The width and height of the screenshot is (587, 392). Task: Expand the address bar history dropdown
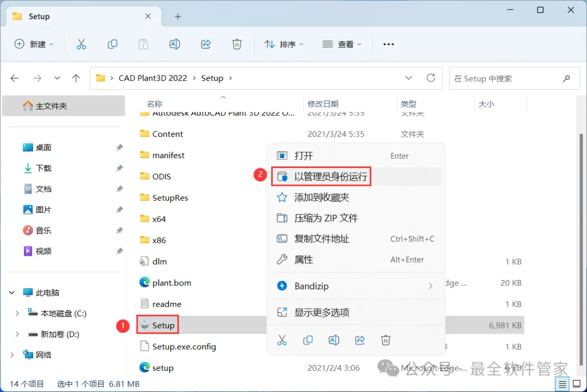(x=408, y=78)
